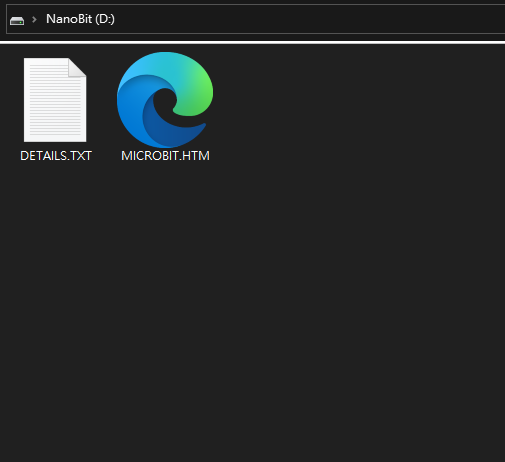Click the folded corner of the DETAILS.TXT page icon
This screenshot has width=505, height=462.
(78, 67)
